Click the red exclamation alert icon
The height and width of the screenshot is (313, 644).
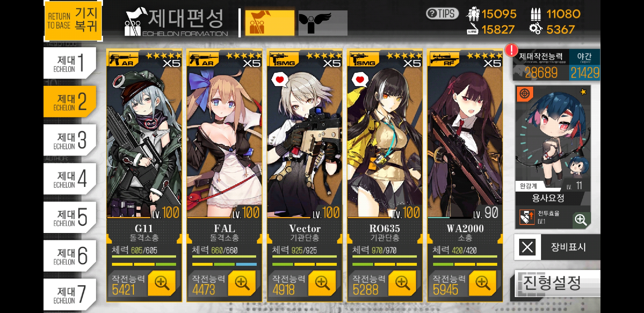[x=511, y=50]
